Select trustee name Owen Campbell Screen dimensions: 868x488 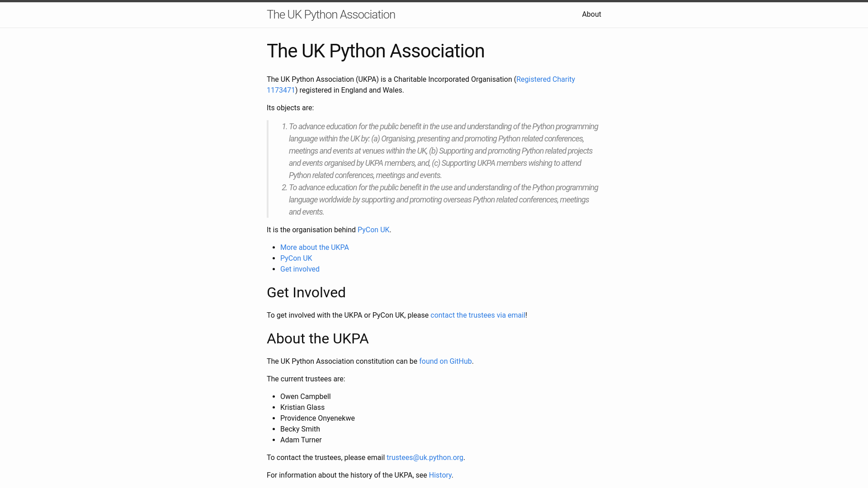tap(306, 396)
